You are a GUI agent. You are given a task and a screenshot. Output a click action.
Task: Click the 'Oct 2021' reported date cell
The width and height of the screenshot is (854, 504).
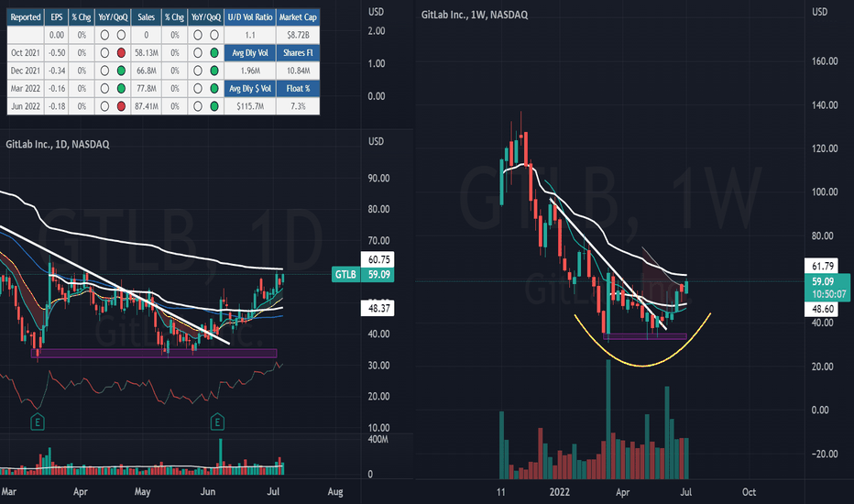[26, 53]
